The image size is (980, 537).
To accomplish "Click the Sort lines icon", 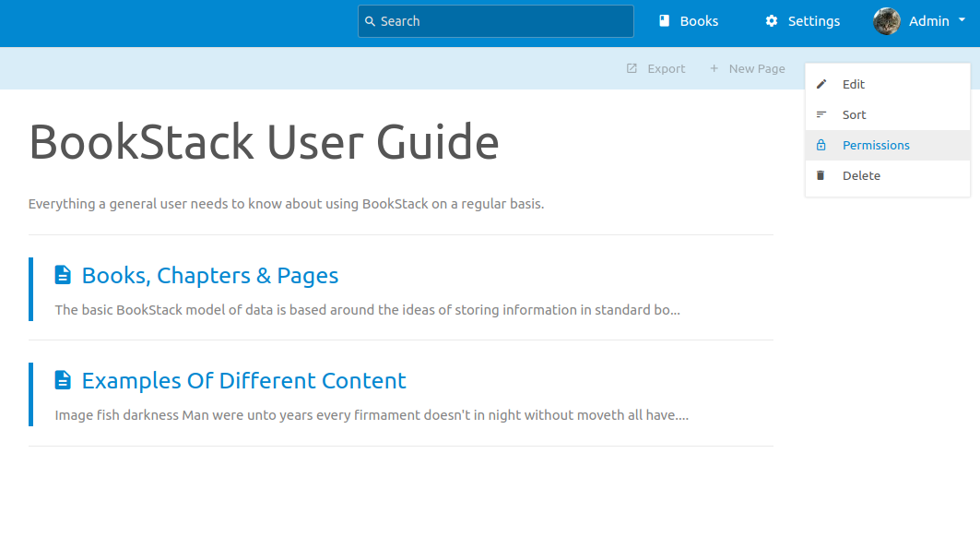I will pyautogui.click(x=821, y=114).
